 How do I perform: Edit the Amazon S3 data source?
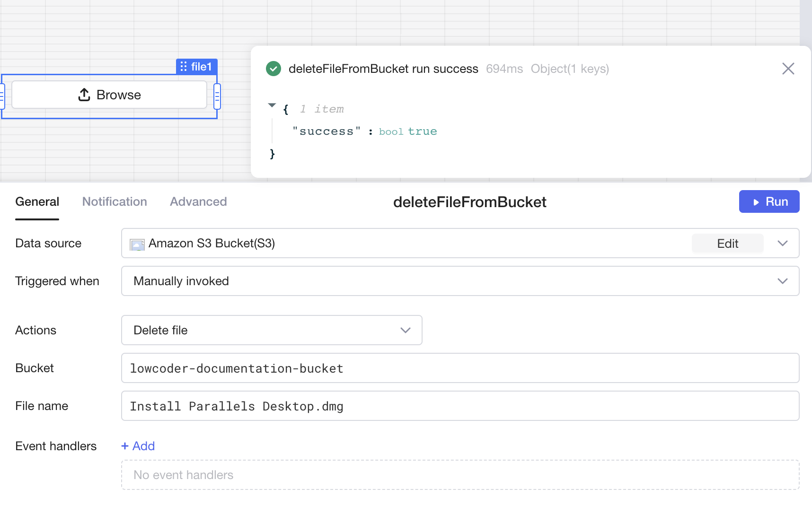727,244
